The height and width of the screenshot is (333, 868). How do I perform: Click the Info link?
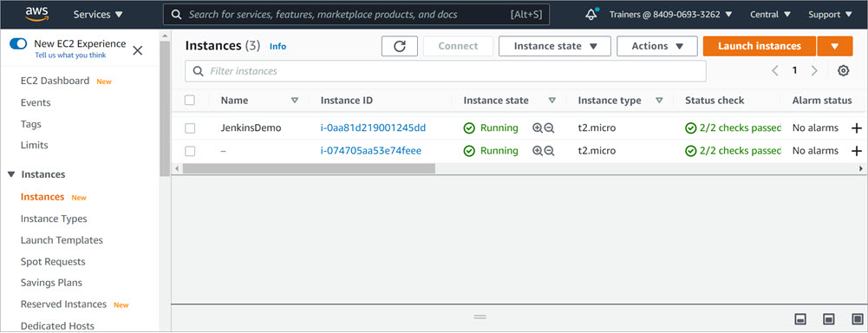tap(277, 47)
